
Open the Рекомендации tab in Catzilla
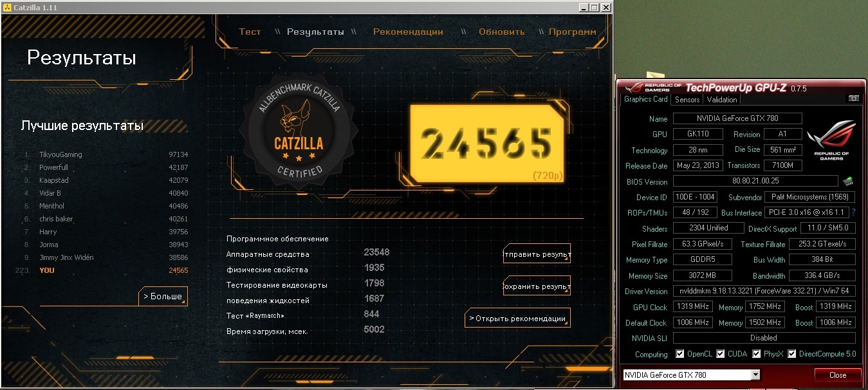(408, 32)
